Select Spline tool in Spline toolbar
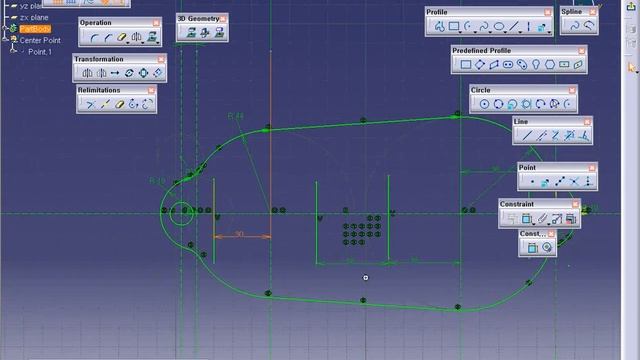The image size is (640, 360). pos(574,26)
